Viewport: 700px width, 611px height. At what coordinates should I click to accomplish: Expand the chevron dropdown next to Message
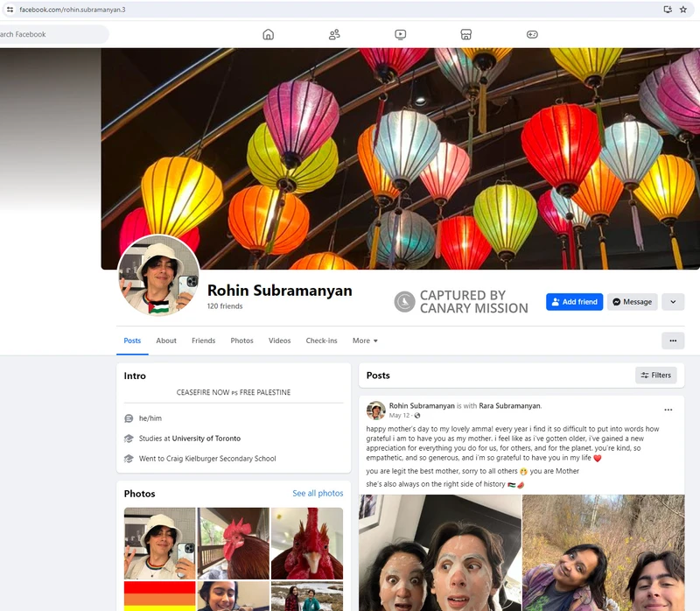click(x=673, y=302)
